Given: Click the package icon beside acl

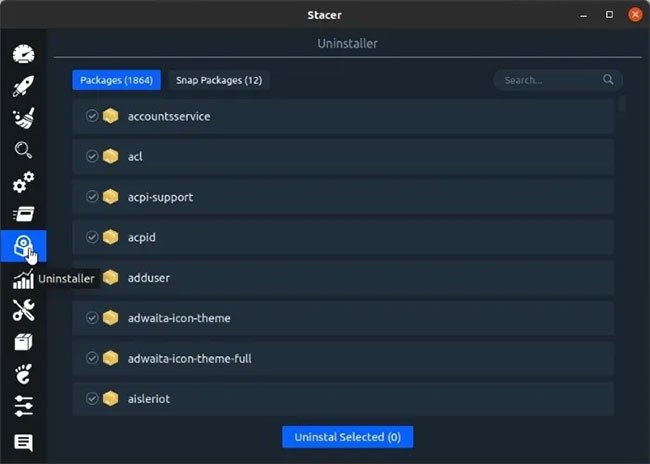Looking at the screenshot, I should coord(111,156).
